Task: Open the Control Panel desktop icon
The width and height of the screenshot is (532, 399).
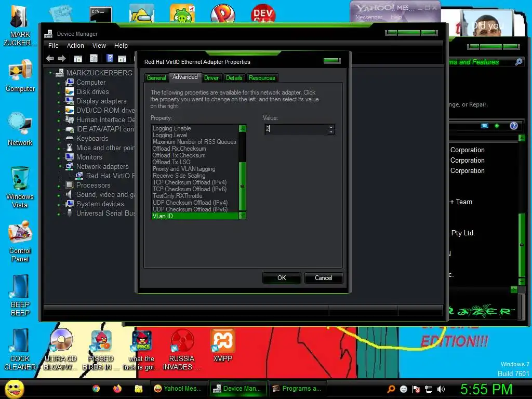Action: 20,241
